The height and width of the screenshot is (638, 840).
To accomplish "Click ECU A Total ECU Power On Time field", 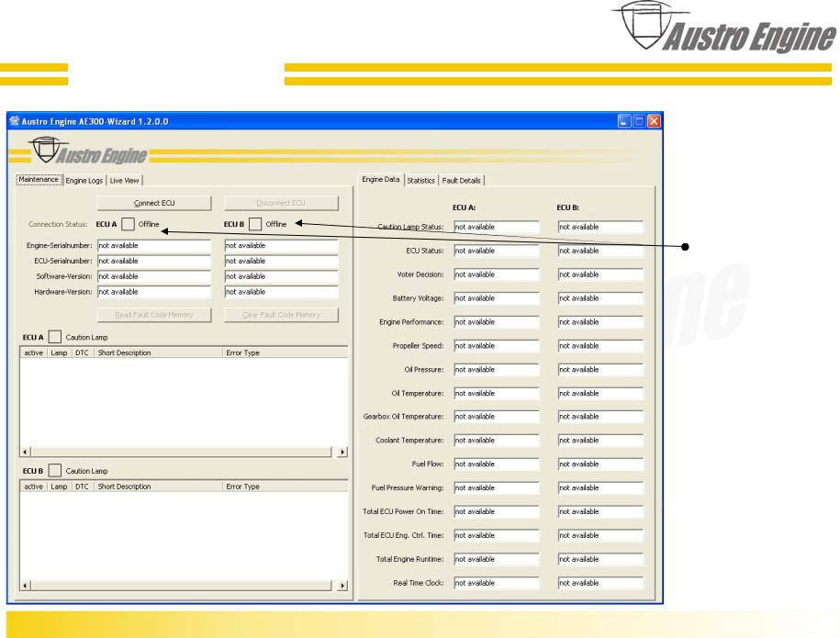I will tap(496, 511).
